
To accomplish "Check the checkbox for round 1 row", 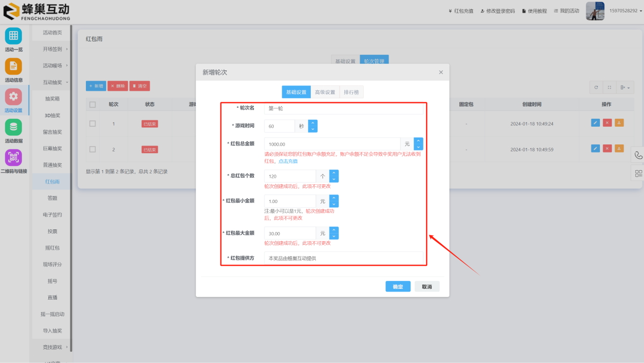I will click(x=92, y=124).
